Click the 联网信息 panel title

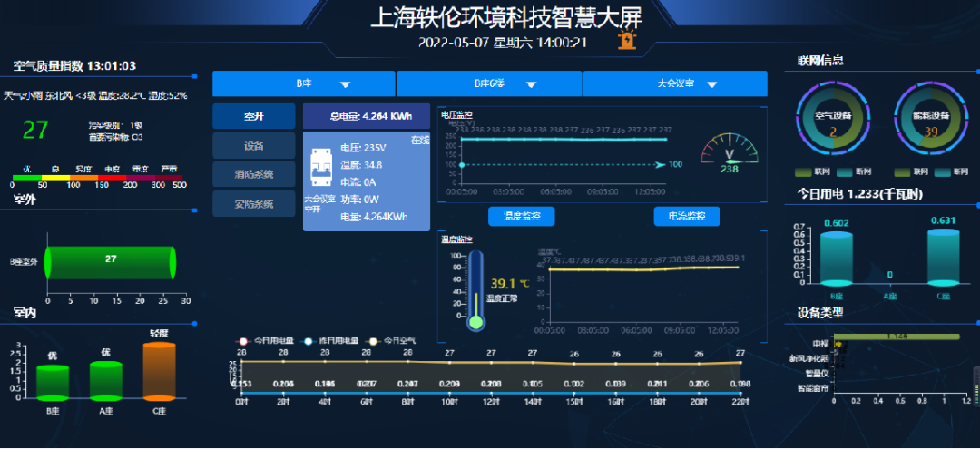pos(820,61)
